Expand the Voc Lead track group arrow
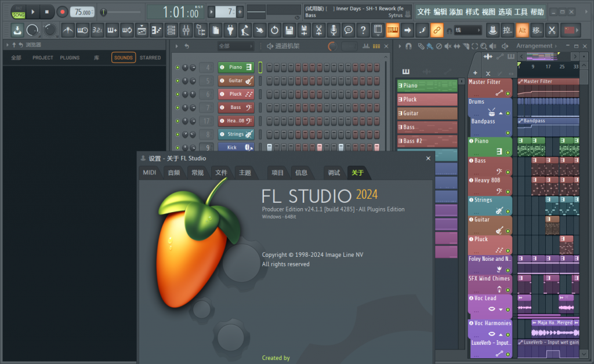This screenshot has height=364, width=594. 501,310
